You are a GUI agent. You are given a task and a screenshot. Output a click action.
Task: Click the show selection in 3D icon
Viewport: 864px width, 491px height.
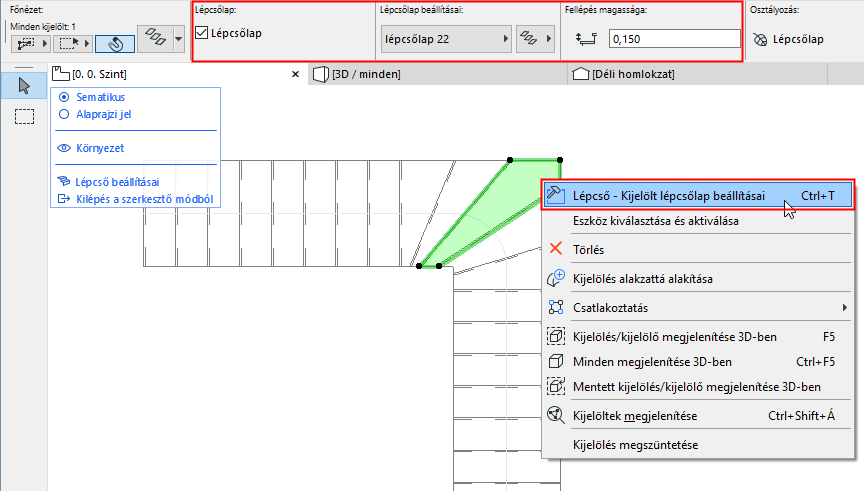coord(556,336)
